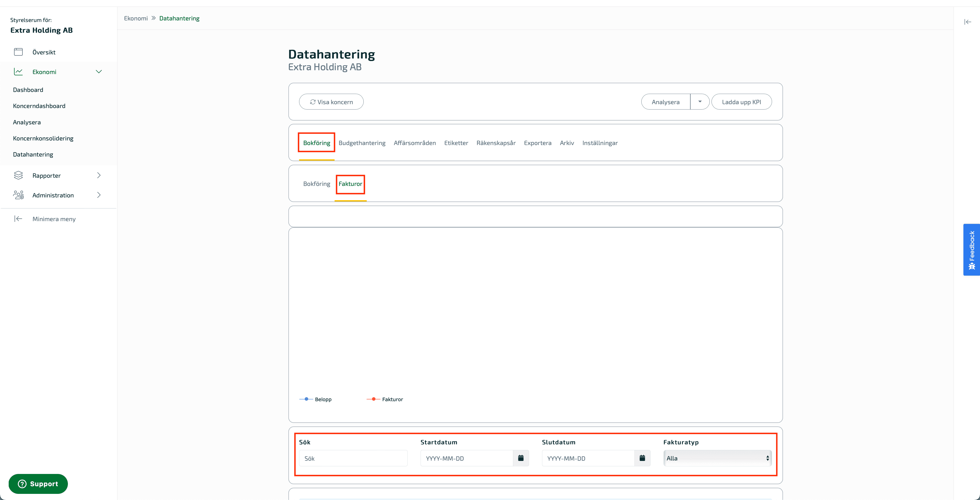Click the Ekonomi breadcrumb link
This screenshot has width=980, height=500.
[136, 18]
